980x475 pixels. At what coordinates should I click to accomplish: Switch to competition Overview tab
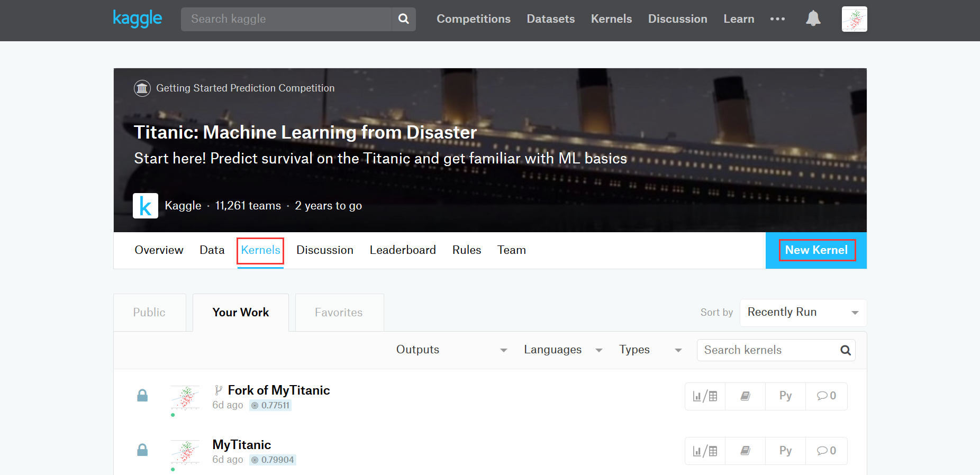click(159, 250)
